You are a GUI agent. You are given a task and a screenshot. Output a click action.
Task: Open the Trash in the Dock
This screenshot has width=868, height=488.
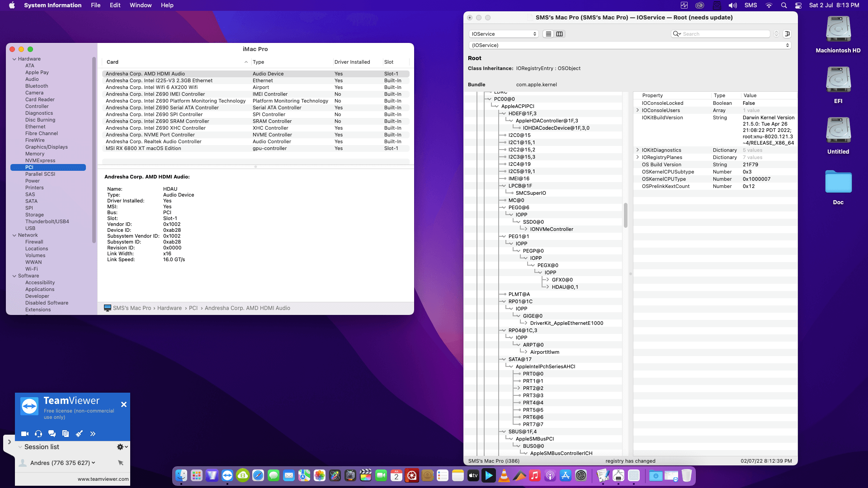(x=687, y=475)
